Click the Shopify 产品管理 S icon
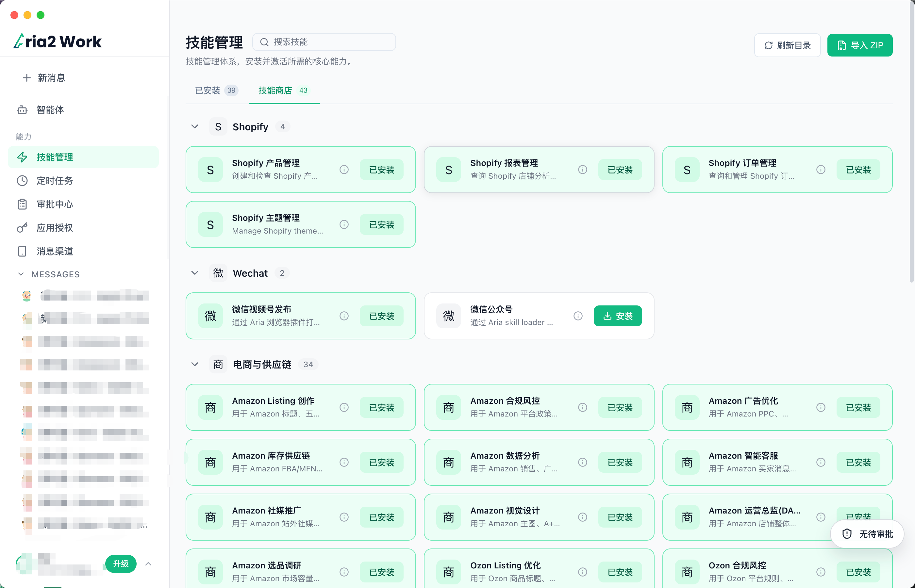 point(210,170)
